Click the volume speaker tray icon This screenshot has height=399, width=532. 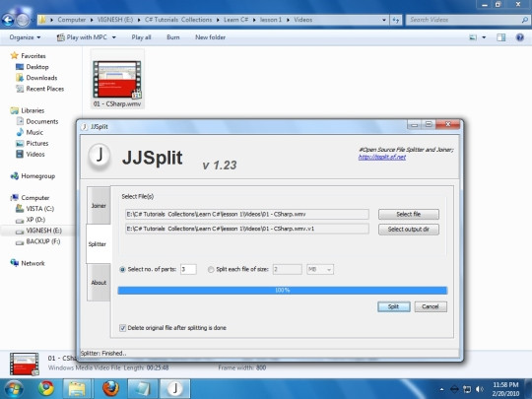coord(480,389)
